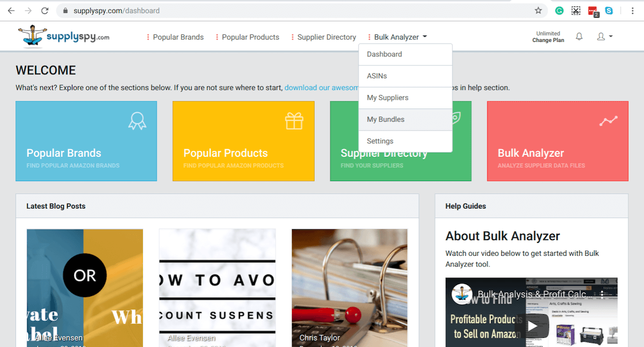Click the browser forward arrow
Screen dimensions: 644x347
[28, 11]
